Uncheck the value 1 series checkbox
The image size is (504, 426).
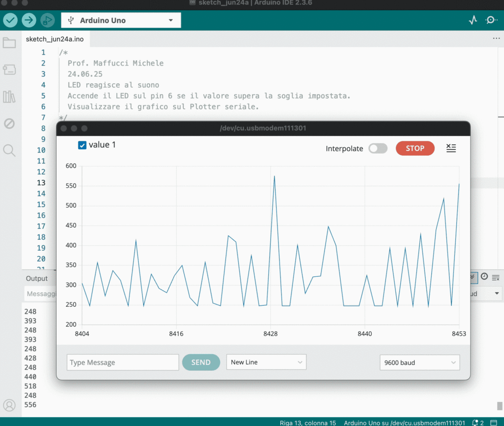tap(83, 145)
